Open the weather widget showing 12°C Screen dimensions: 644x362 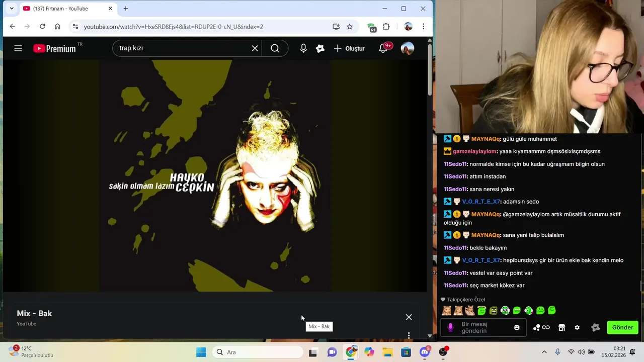[31, 351]
